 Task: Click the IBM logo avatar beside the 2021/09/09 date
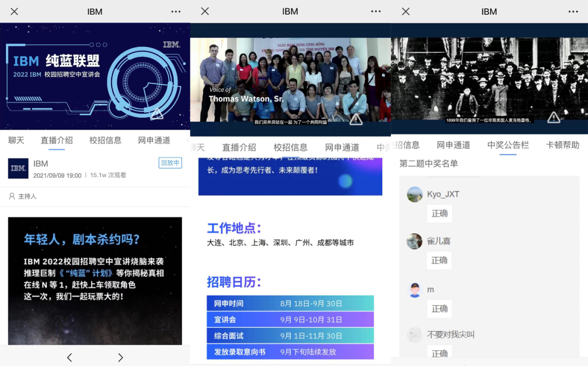[18, 169]
